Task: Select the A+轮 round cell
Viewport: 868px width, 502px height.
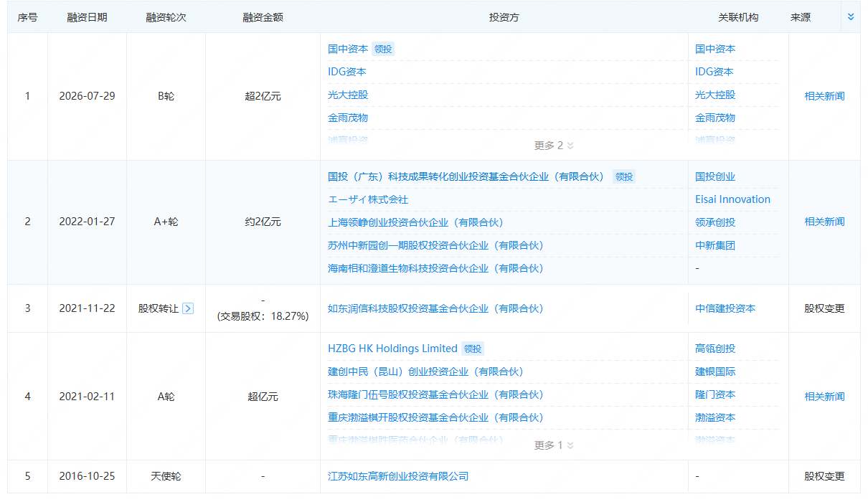Action: pyautogui.click(x=166, y=222)
